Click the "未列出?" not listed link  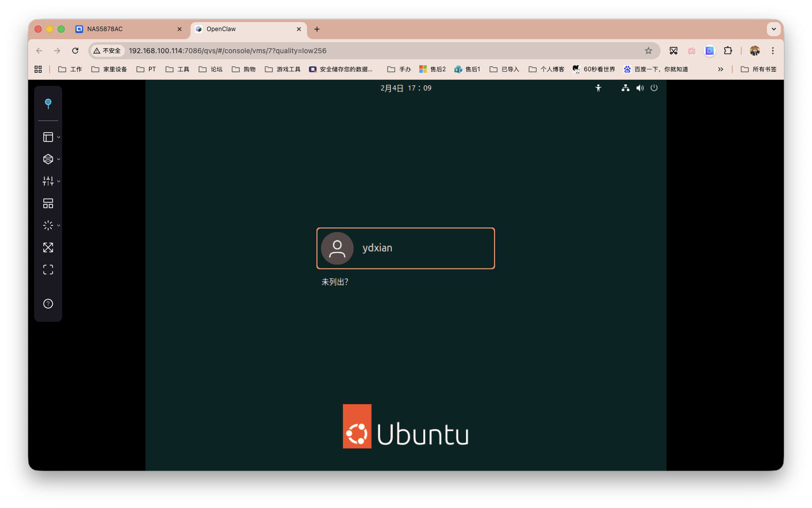pos(335,282)
